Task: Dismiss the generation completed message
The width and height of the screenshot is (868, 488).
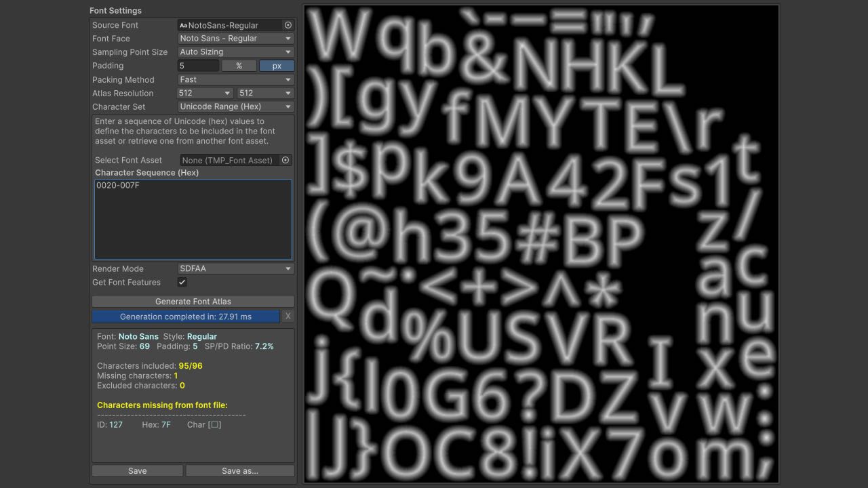Action: point(288,316)
